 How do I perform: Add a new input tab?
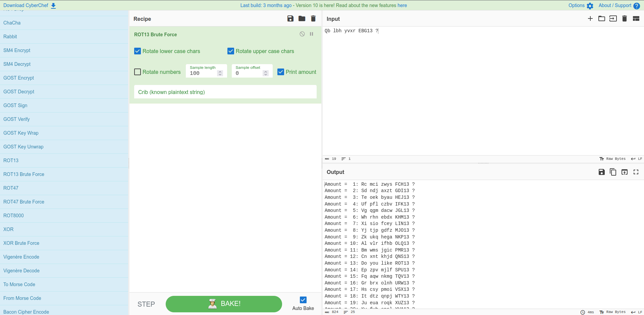coord(590,18)
